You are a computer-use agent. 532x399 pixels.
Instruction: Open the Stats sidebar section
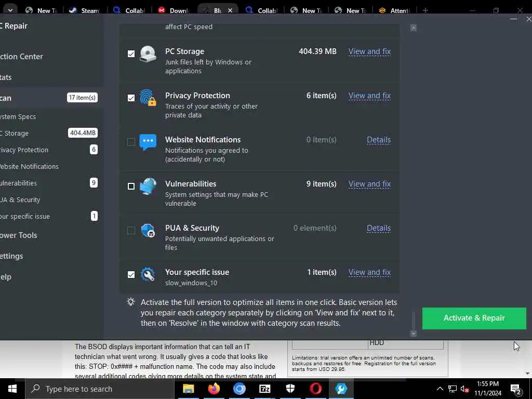point(51,77)
